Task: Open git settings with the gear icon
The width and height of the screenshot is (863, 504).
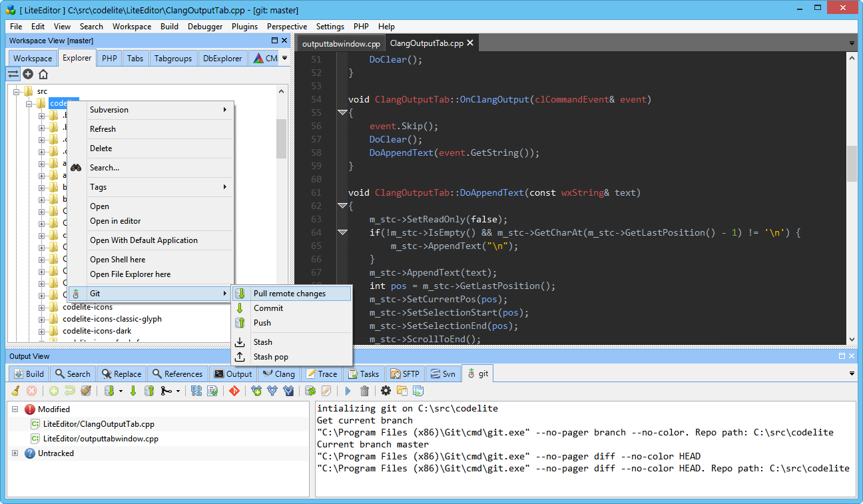Action: click(x=386, y=391)
